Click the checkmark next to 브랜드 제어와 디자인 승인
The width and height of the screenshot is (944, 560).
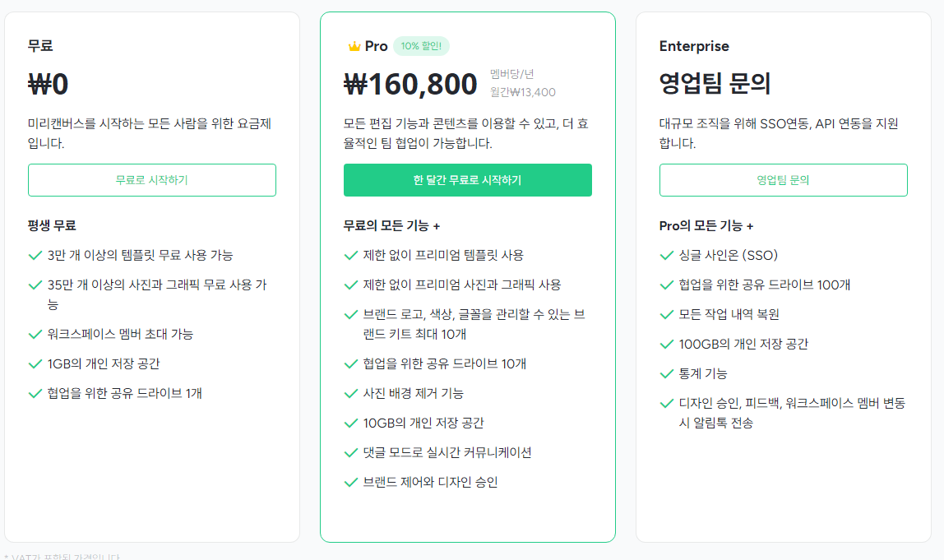351,483
